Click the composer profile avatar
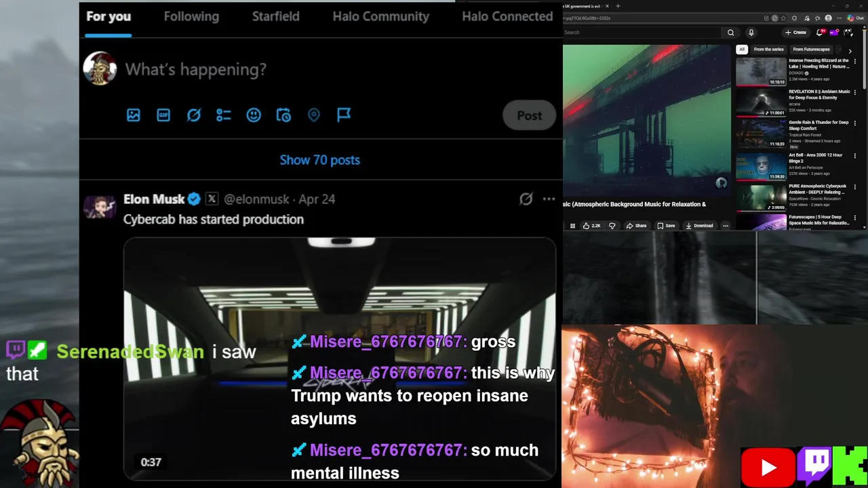 click(100, 68)
